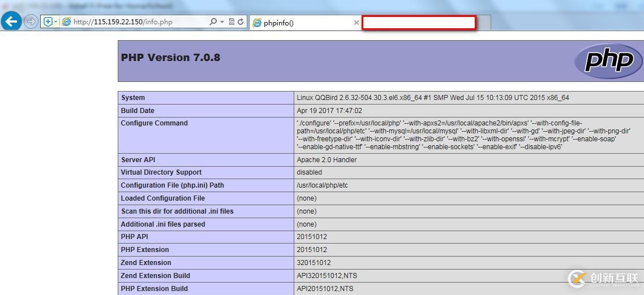Select the phpinfo() tab
Screen dimensions: 644x295
pyautogui.click(x=305, y=23)
